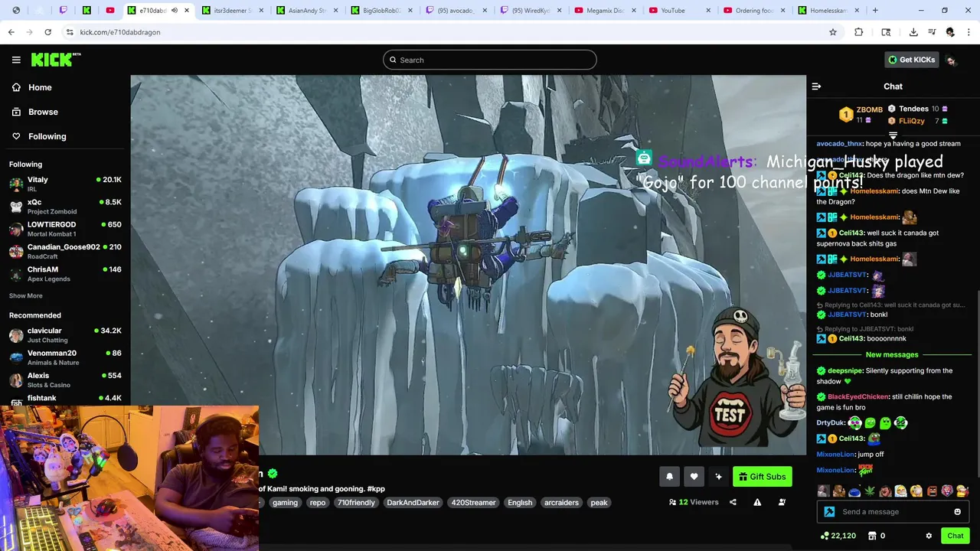Open the emoji picker in message box
The image size is (980, 551).
(x=957, y=512)
